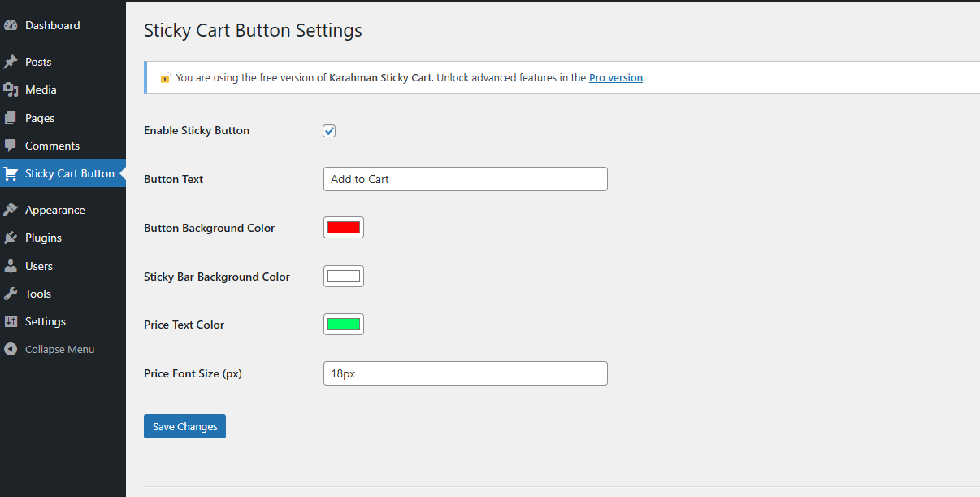Click the Price Font Size (px) label
The height and width of the screenshot is (497, 980).
tap(193, 373)
